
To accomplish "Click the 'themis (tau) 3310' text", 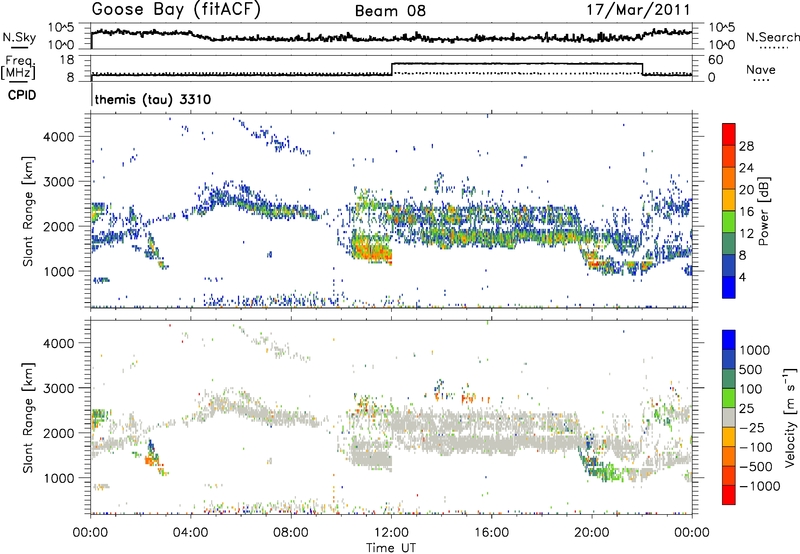I will tap(153, 99).
